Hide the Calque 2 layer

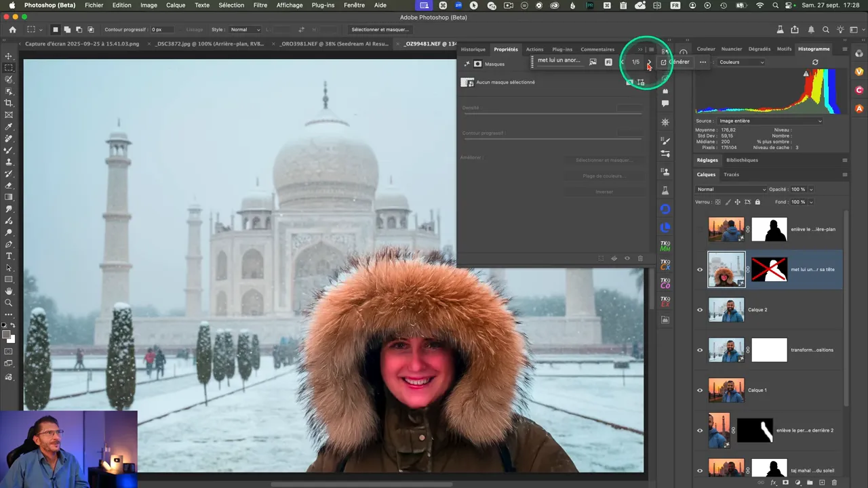pyautogui.click(x=700, y=310)
